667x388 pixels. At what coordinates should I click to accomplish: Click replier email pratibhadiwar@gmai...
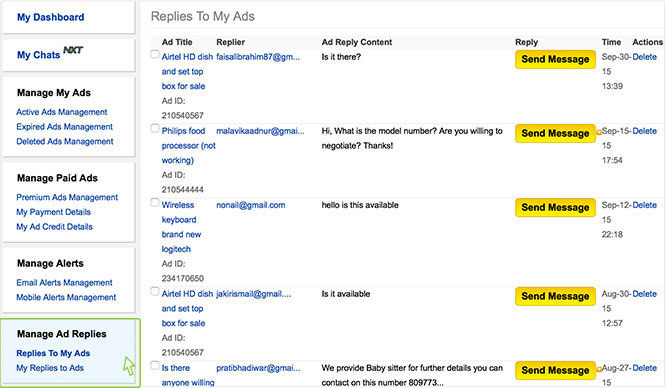point(258,368)
